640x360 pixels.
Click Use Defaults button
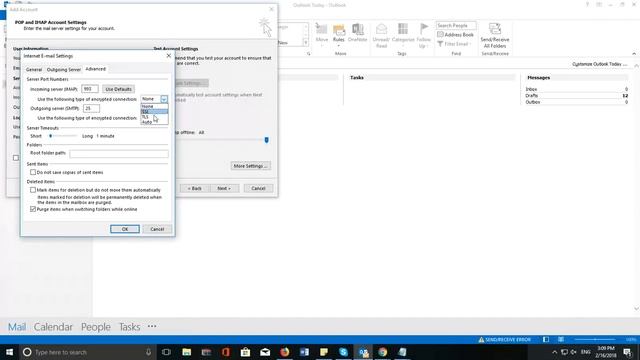118,89
